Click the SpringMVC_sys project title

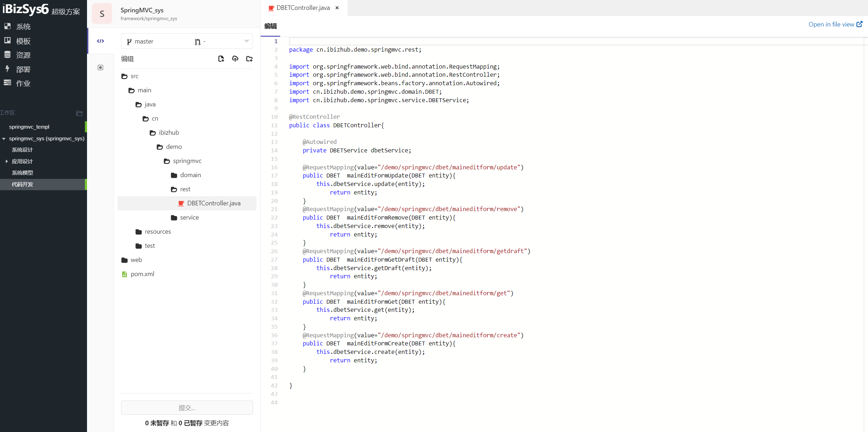[142, 10]
